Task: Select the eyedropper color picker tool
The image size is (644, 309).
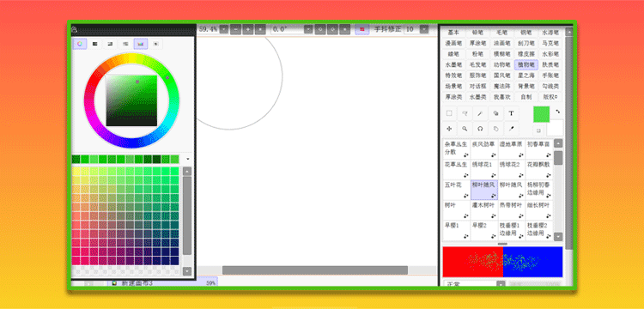Action: click(512, 129)
